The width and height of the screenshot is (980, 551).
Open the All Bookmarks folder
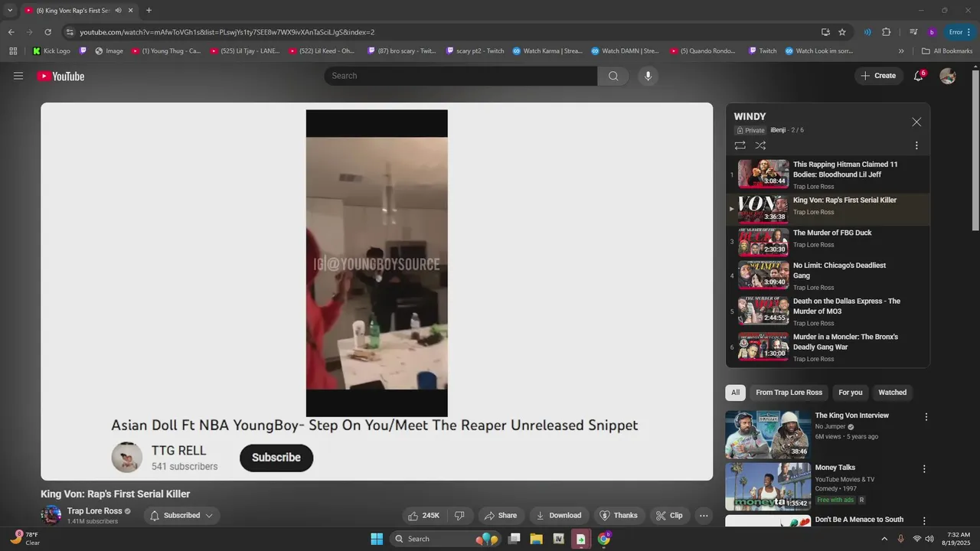[x=947, y=51]
